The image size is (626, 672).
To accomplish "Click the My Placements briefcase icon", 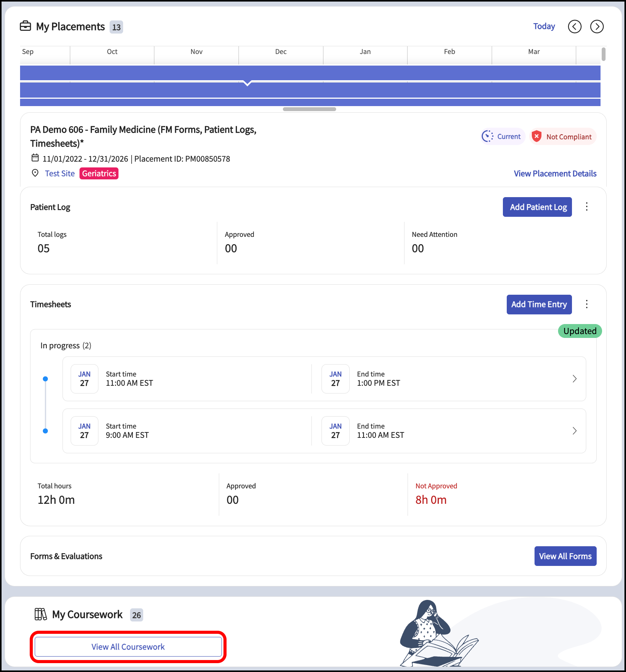I will click(x=25, y=26).
